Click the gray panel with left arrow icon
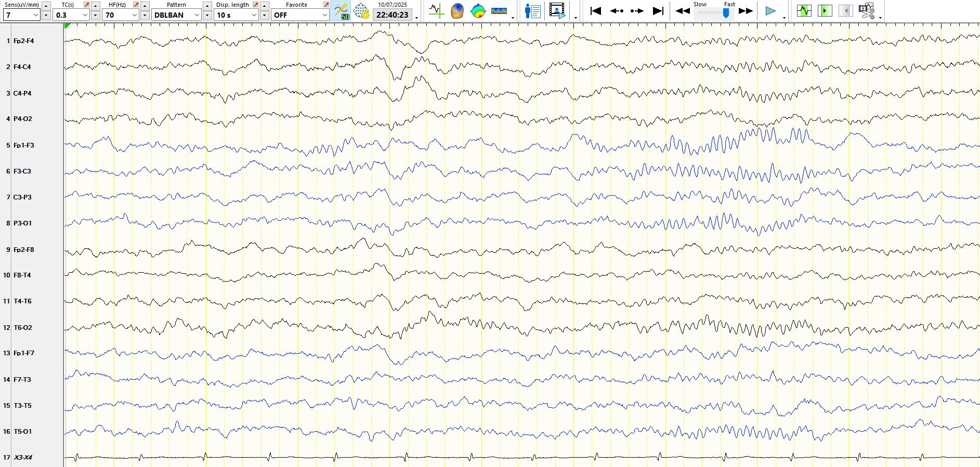Viewport: 980px width, 467px height. coord(846,11)
